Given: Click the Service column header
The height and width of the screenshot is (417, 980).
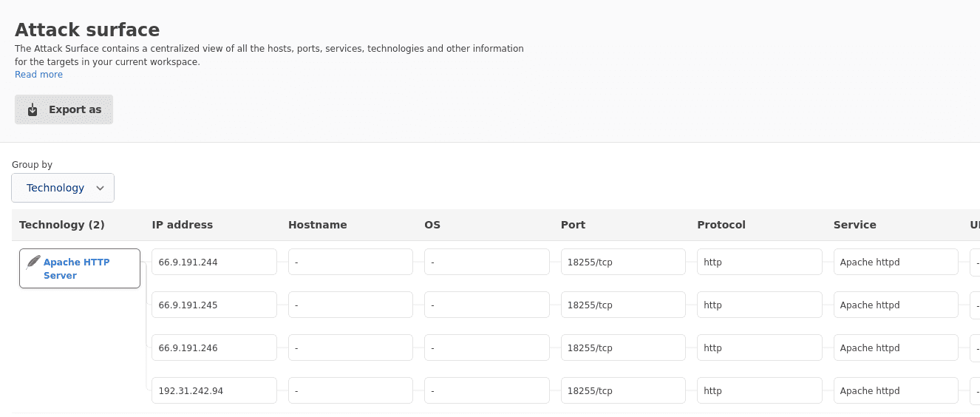Looking at the screenshot, I should coord(854,225).
